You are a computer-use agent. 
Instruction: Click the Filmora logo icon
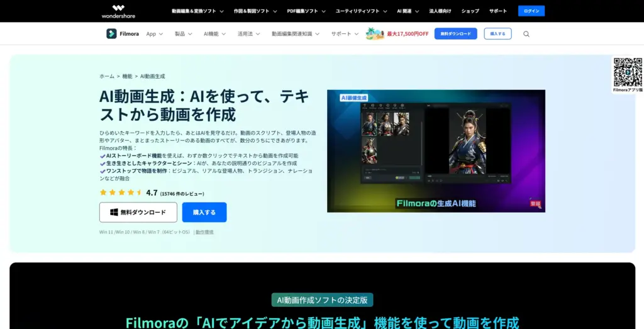point(111,34)
